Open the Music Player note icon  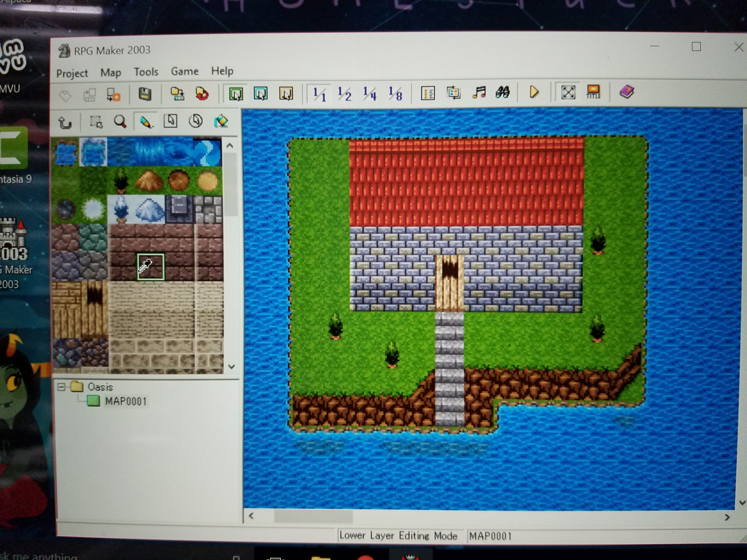[479, 92]
